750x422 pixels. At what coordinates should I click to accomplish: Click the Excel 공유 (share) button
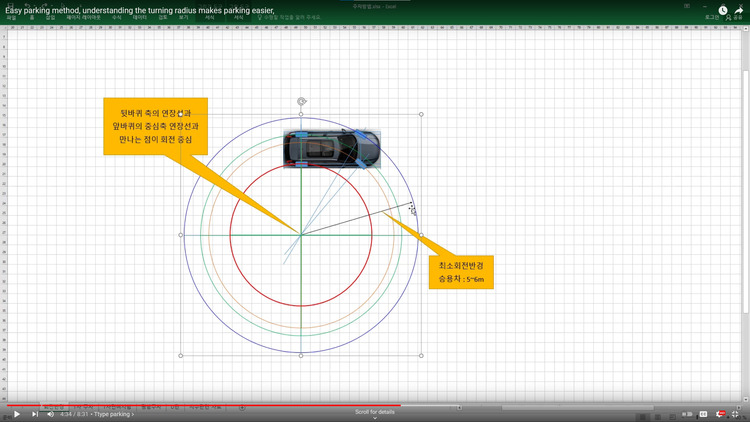coord(735,18)
